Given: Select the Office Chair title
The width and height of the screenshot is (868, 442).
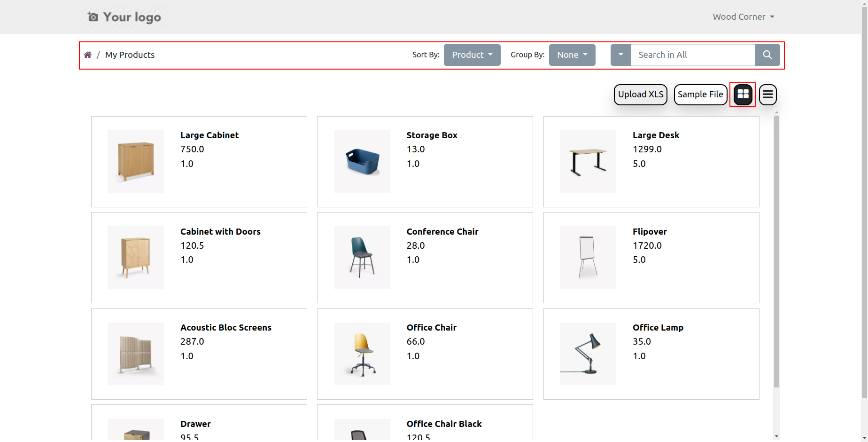Looking at the screenshot, I should tap(432, 328).
